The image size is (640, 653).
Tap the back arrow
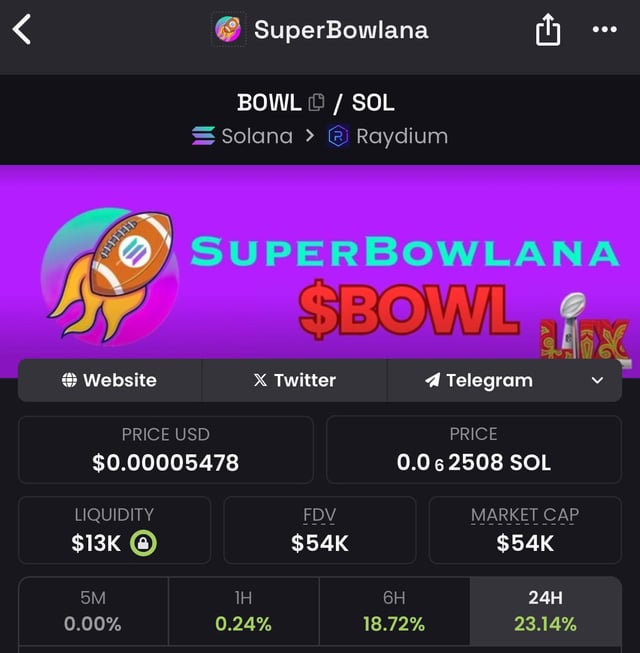point(22,30)
